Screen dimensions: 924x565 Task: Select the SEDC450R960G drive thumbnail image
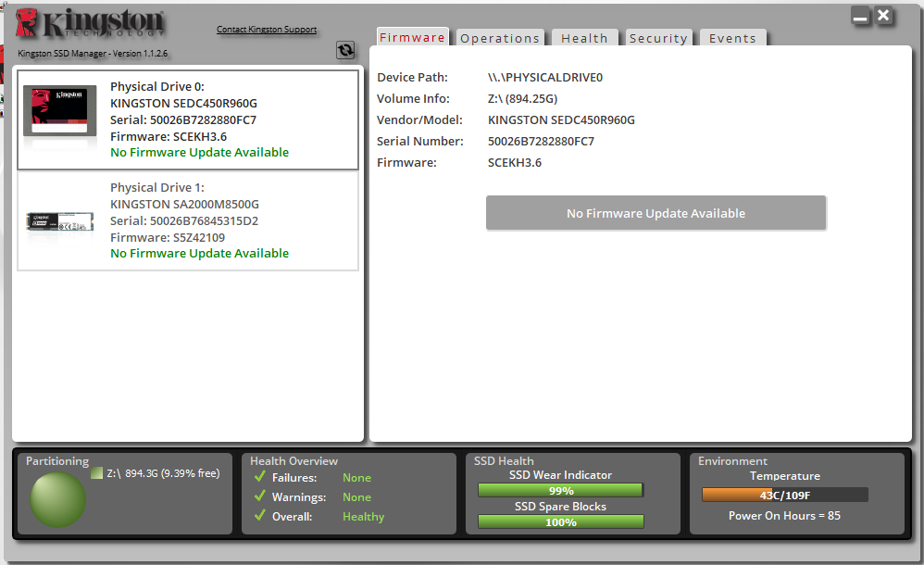[x=59, y=111]
